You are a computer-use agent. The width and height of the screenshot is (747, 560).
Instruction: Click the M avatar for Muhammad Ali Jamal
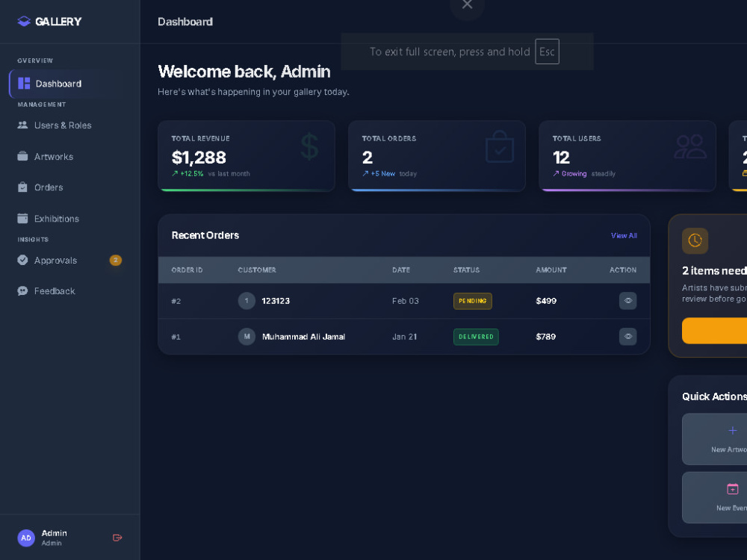(247, 337)
